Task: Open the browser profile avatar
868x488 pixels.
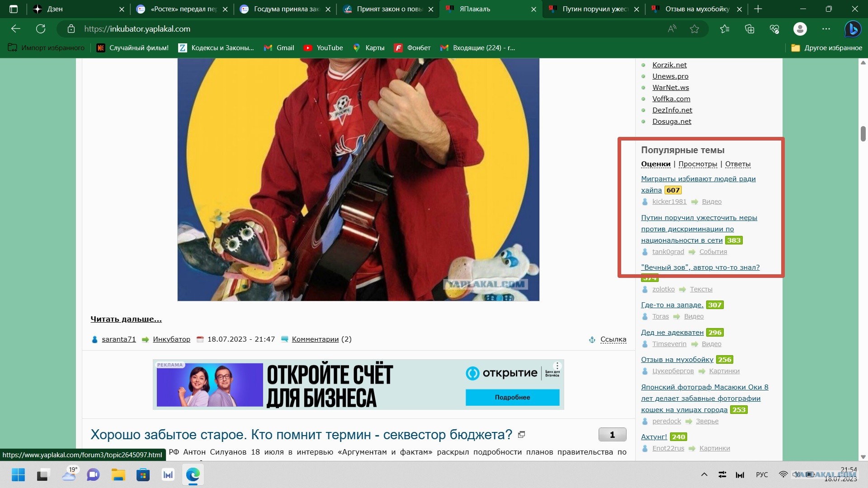Action: pyautogui.click(x=800, y=29)
